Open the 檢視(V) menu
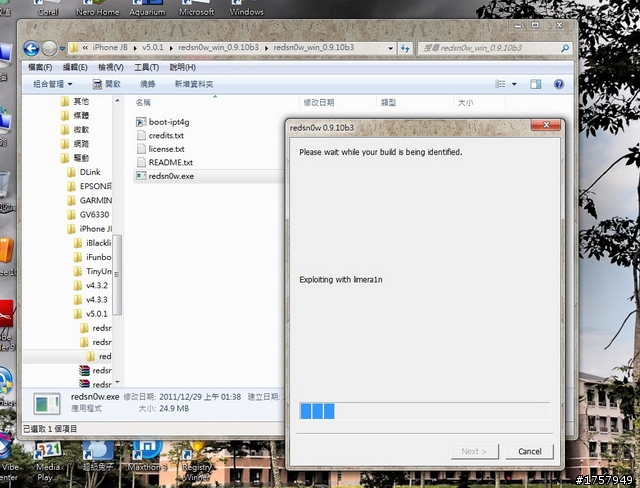 pos(111,67)
